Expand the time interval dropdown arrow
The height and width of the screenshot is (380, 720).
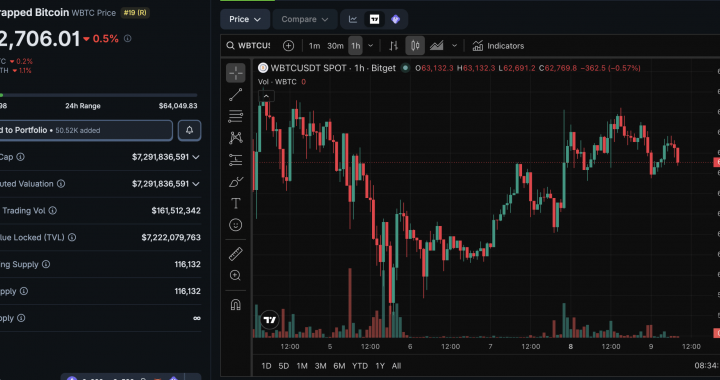tap(371, 46)
